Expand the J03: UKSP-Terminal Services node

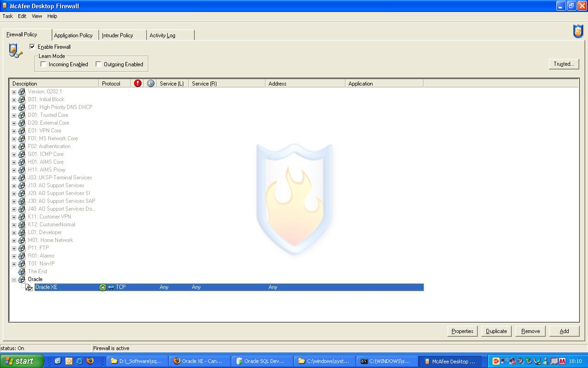pos(14,178)
